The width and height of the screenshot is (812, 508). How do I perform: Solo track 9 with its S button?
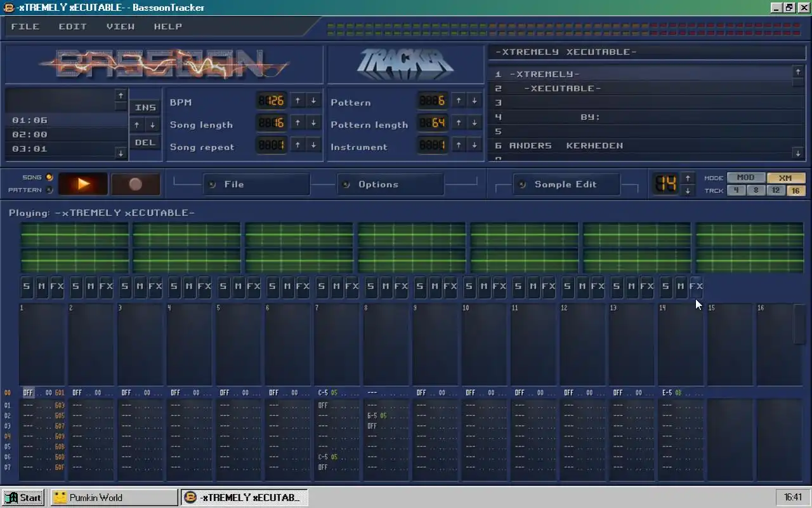pos(420,286)
